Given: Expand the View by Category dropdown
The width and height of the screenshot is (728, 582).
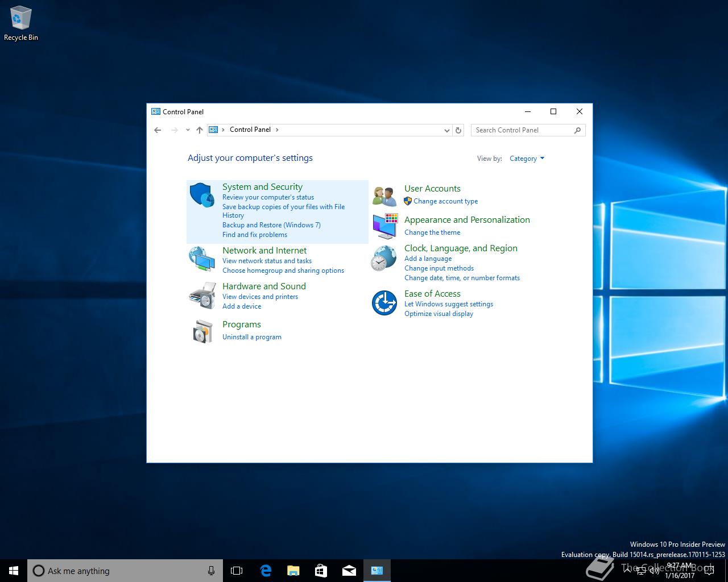Looking at the screenshot, I should click(x=527, y=159).
